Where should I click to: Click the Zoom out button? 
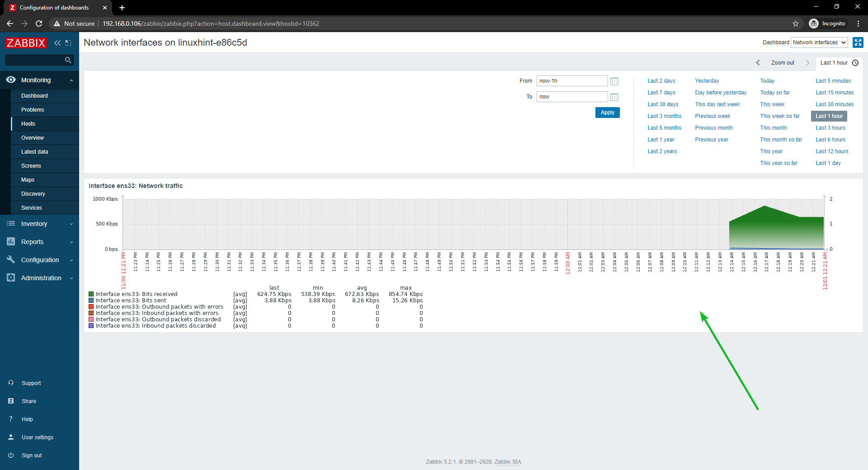point(783,63)
